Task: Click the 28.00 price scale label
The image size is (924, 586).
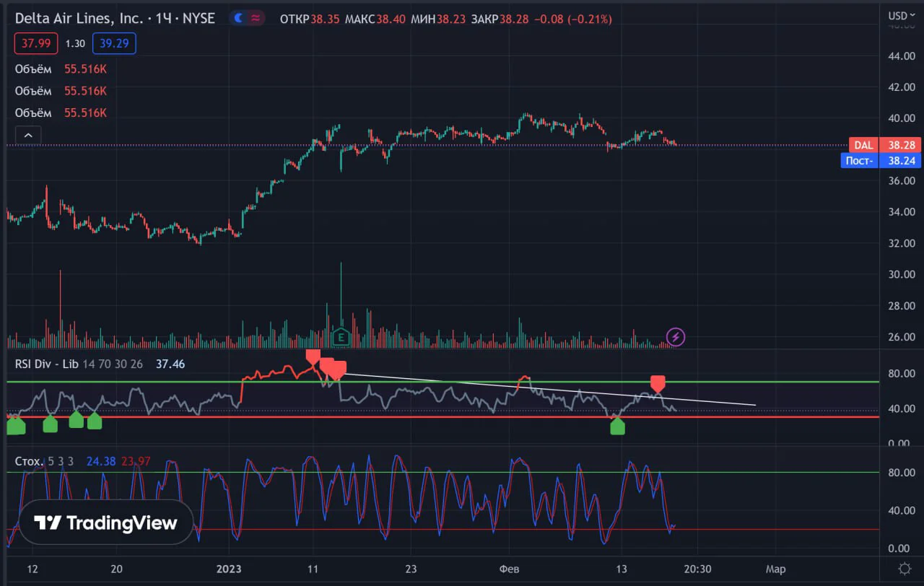Action: 901,306
